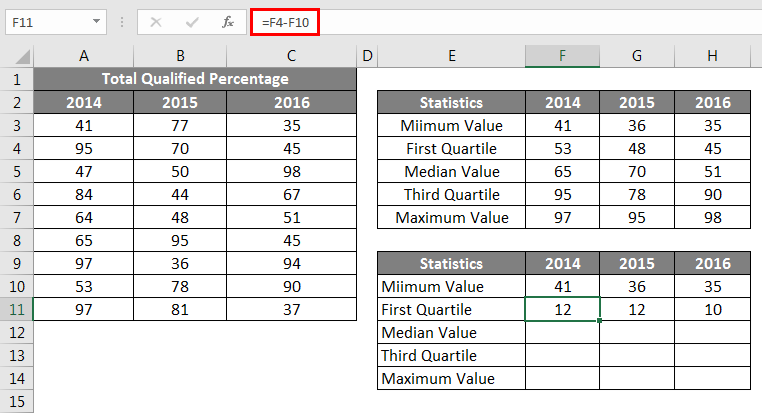762x413 pixels.
Task: Select cell H11 containing 10
Action: pyautogui.click(x=712, y=310)
